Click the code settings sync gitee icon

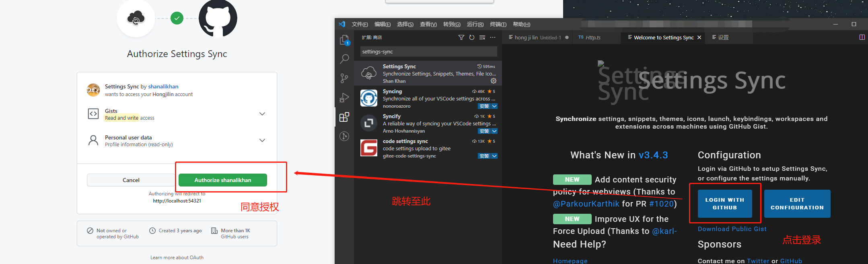(x=369, y=148)
